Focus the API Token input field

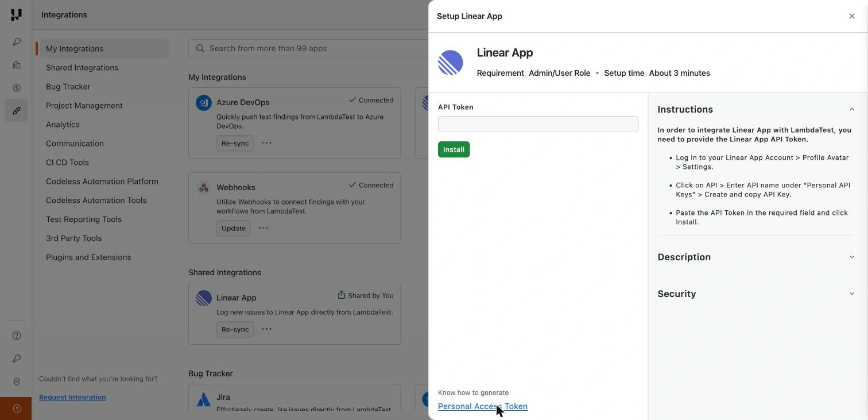tap(538, 124)
